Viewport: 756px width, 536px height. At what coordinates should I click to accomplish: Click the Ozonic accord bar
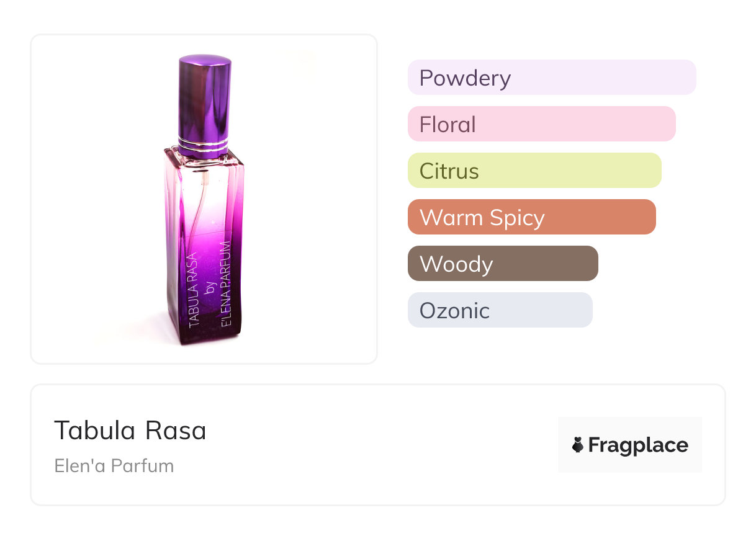click(x=500, y=310)
